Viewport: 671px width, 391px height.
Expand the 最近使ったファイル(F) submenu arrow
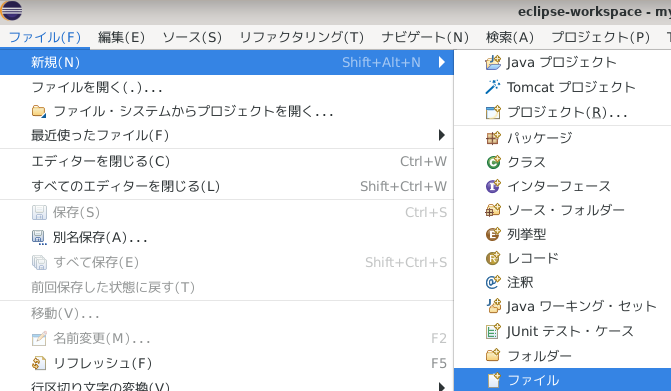(442, 136)
